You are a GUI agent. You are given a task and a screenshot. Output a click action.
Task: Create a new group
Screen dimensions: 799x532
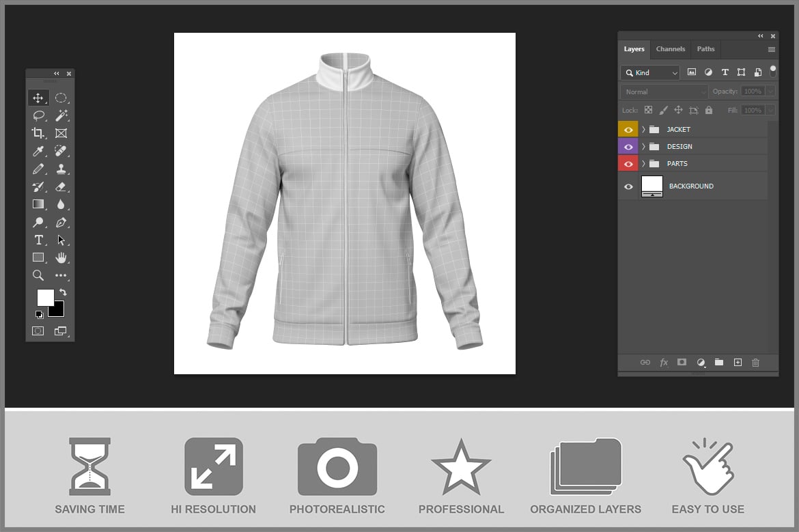coord(719,363)
